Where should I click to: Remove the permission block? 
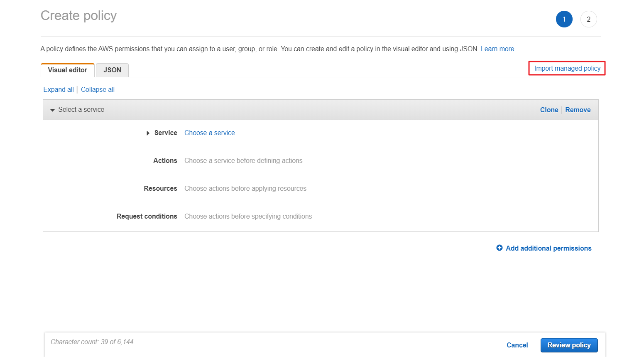pos(578,110)
